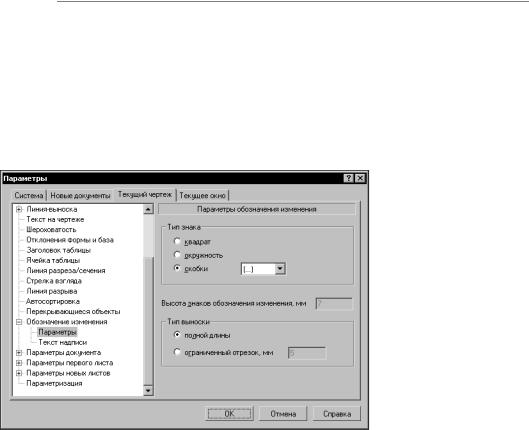The height and width of the screenshot is (430, 529).
Task: Open the brackets type dropdown
Action: 280,269
